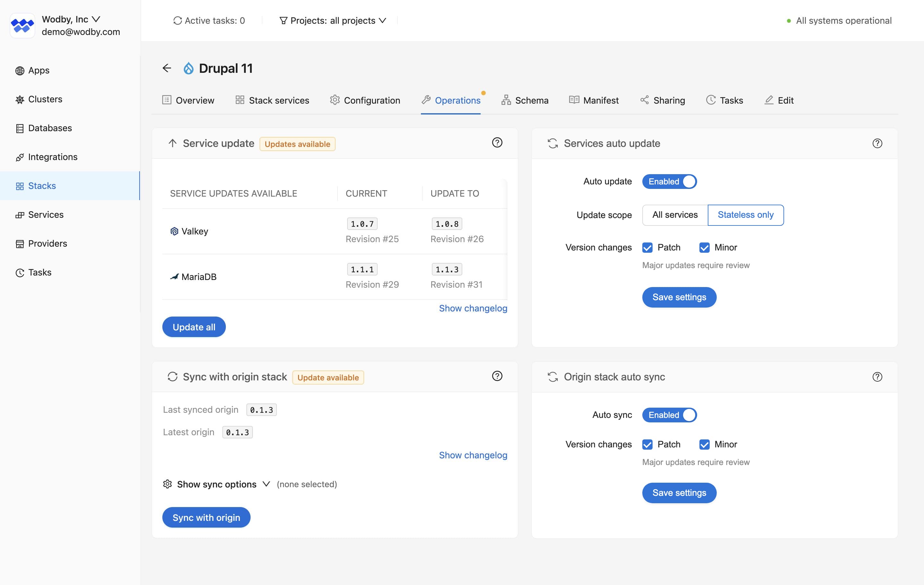This screenshot has height=585, width=924.
Task: Toggle the Auto sync Enabled switch
Action: tap(669, 415)
